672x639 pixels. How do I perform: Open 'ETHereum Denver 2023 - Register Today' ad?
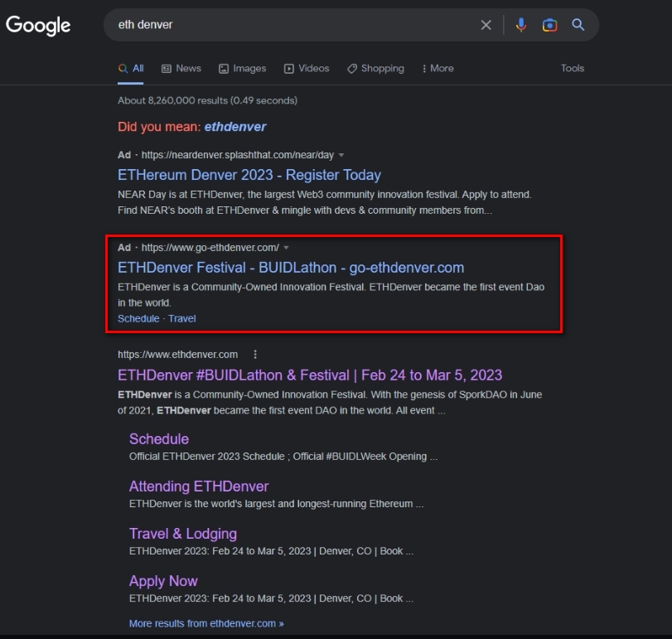pyautogui.click(x=249, y=175)
